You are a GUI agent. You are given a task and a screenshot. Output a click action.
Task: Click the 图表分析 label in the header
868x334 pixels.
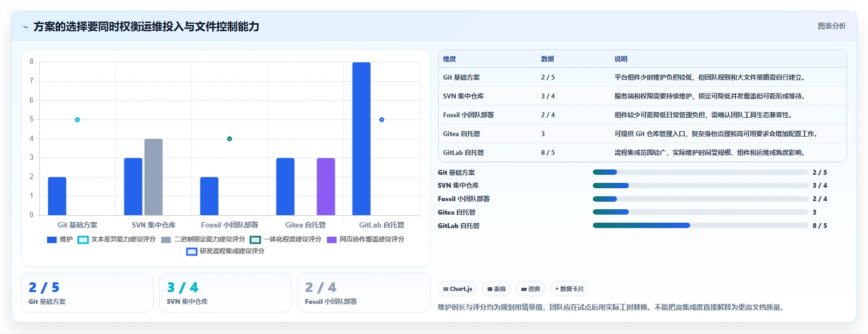(x=831, y=26)
